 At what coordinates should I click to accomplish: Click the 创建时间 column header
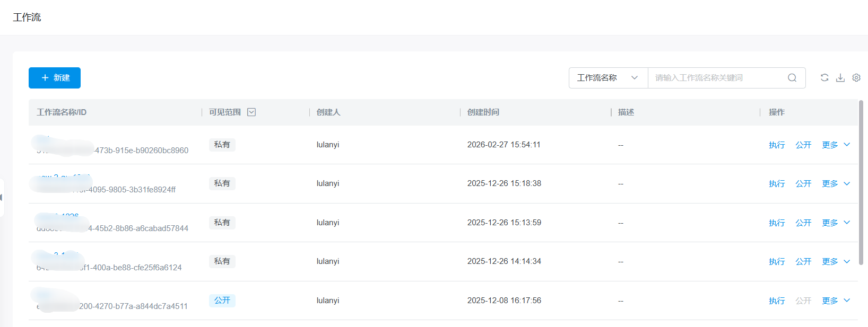[483, 112]
